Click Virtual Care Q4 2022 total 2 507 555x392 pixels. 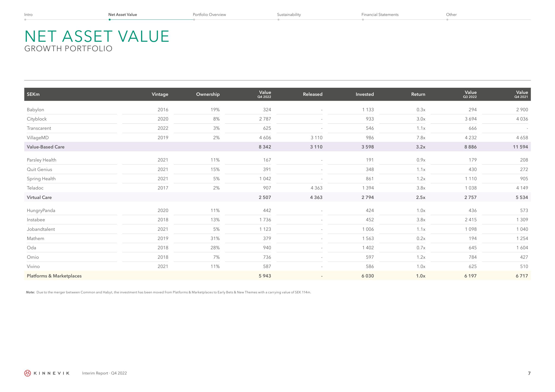[265, 197]
